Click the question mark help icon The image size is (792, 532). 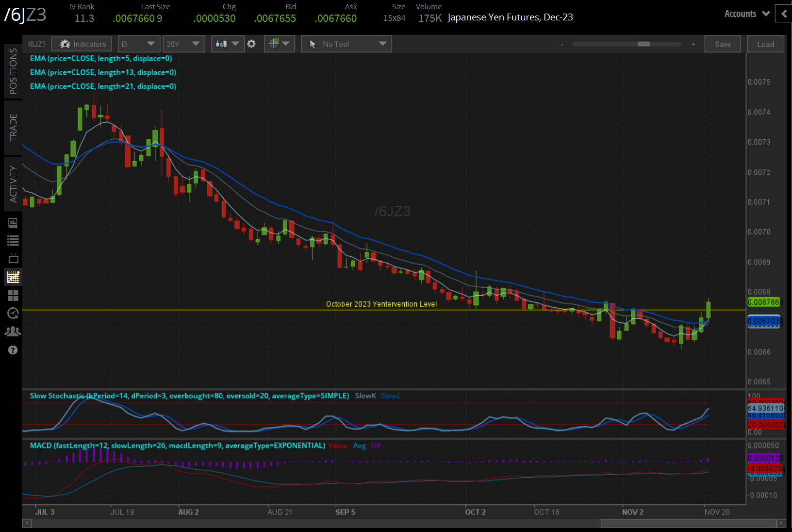13,350
